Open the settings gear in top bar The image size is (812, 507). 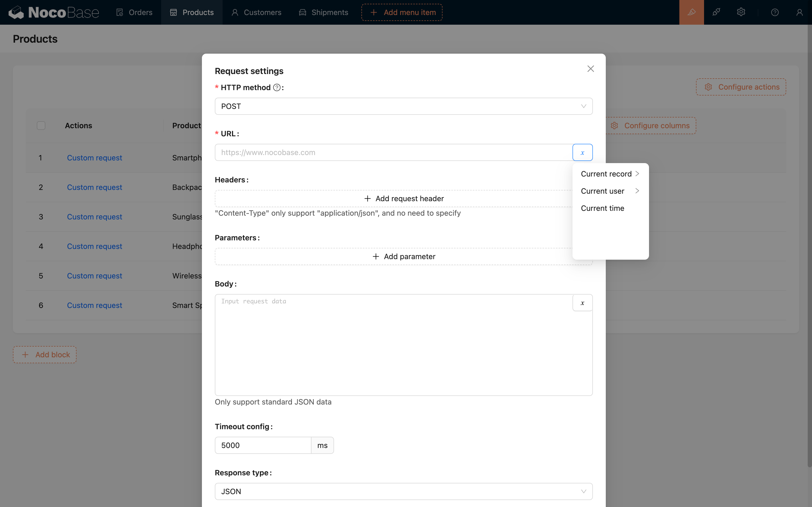point(741,12)
